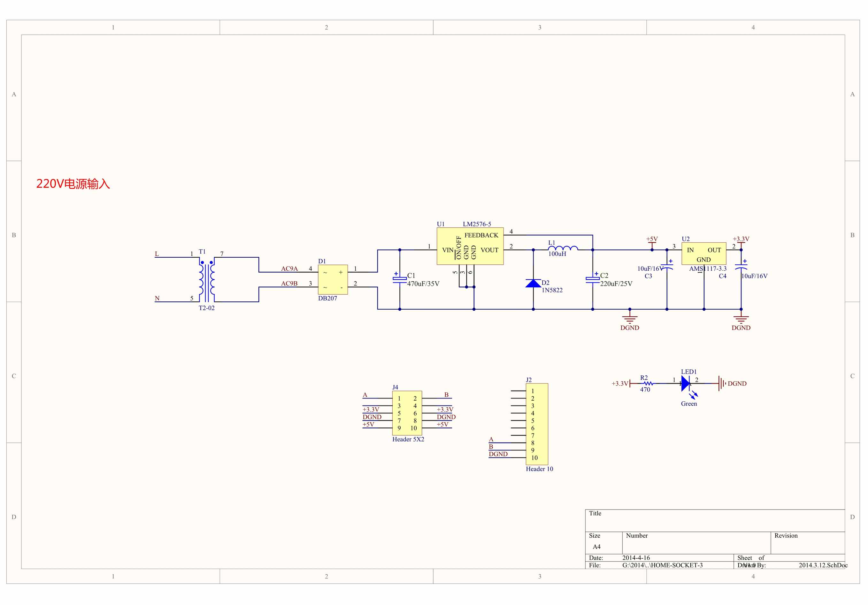Click net label B right of J4

pyautogui.click(x=446, y=395)
